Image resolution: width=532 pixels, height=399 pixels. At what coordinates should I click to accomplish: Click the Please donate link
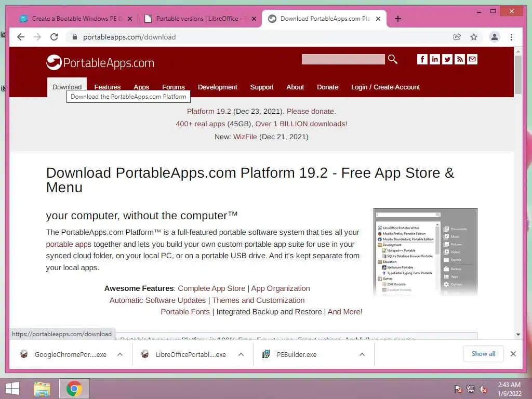(311, 111)
